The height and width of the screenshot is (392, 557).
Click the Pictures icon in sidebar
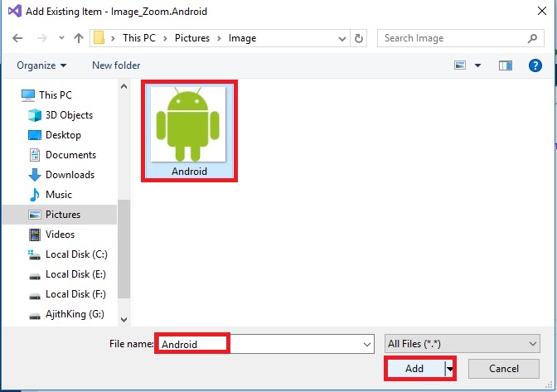click(x=35, y=215)
